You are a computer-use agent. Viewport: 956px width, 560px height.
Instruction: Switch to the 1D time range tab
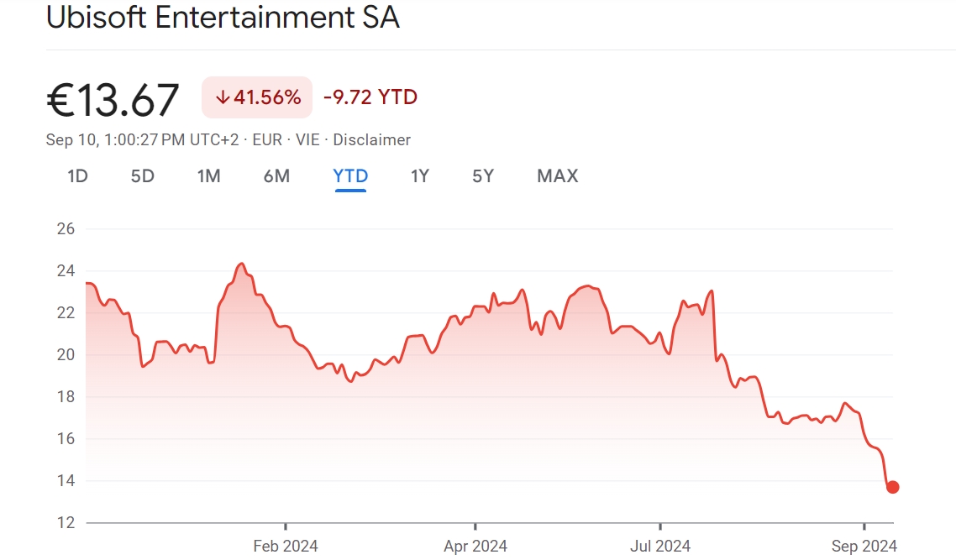click(x=77, y=176)
